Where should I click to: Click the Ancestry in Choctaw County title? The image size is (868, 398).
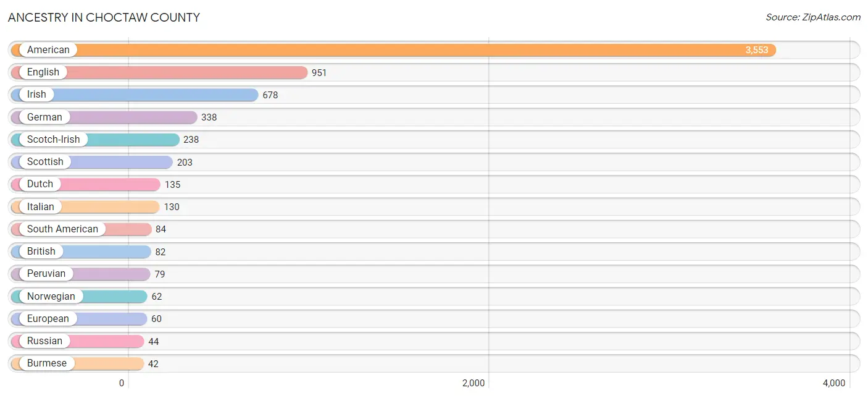tap(104, 17)
